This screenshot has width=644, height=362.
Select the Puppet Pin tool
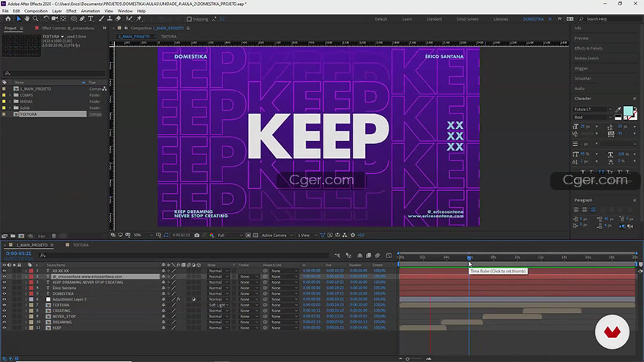(x=139, y=19)
